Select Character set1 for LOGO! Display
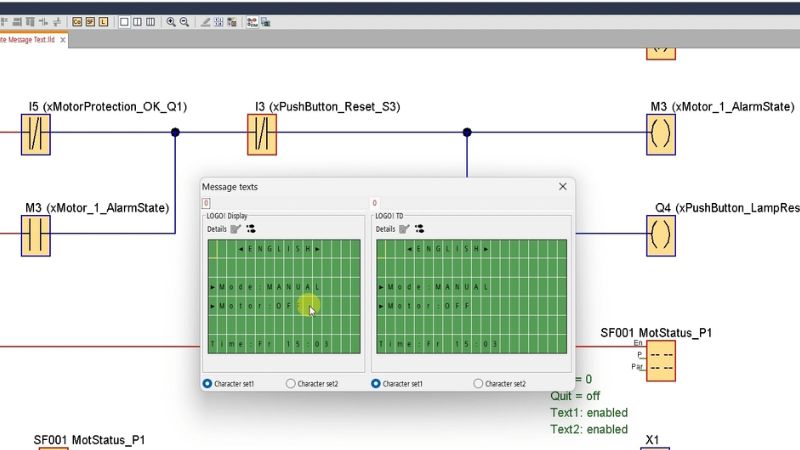800x450 pixels. [207, 383]
